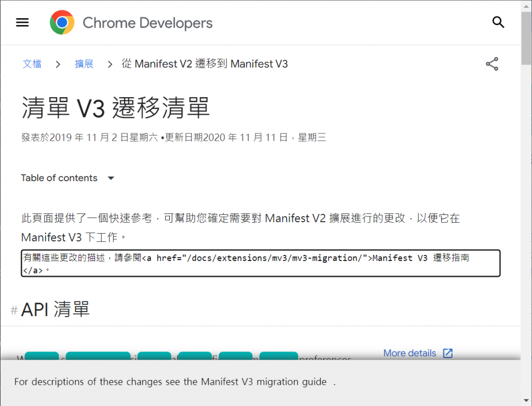Expand the Table of contents dropdown
This screenshot has height=406, width=532.
[x=68, y=178]
